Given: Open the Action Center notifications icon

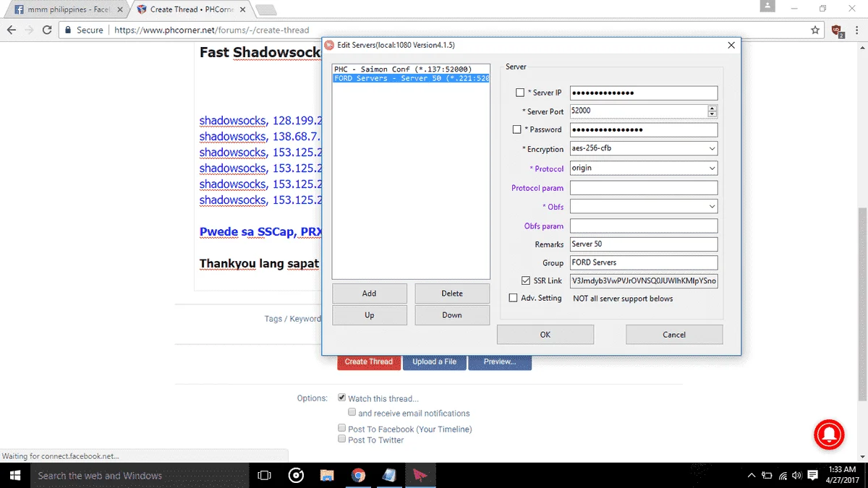Looking at the screenshot, I should click(x=812, y=475).
